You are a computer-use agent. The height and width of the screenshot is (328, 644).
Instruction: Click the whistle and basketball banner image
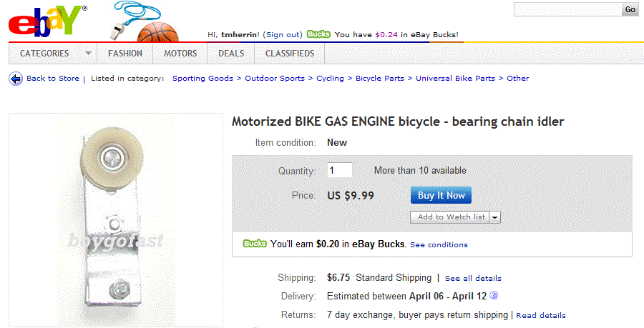click(145, 22)
